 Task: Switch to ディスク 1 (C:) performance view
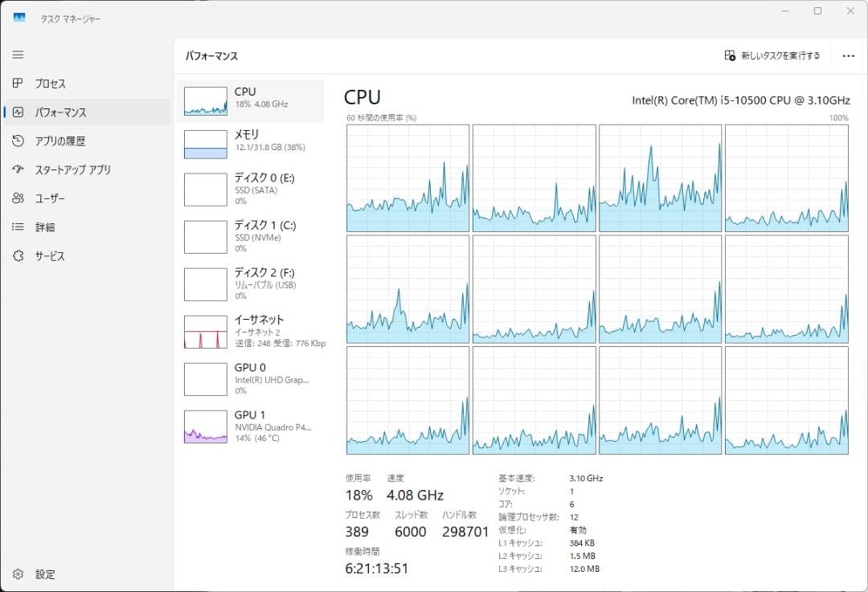pos(249,235)
